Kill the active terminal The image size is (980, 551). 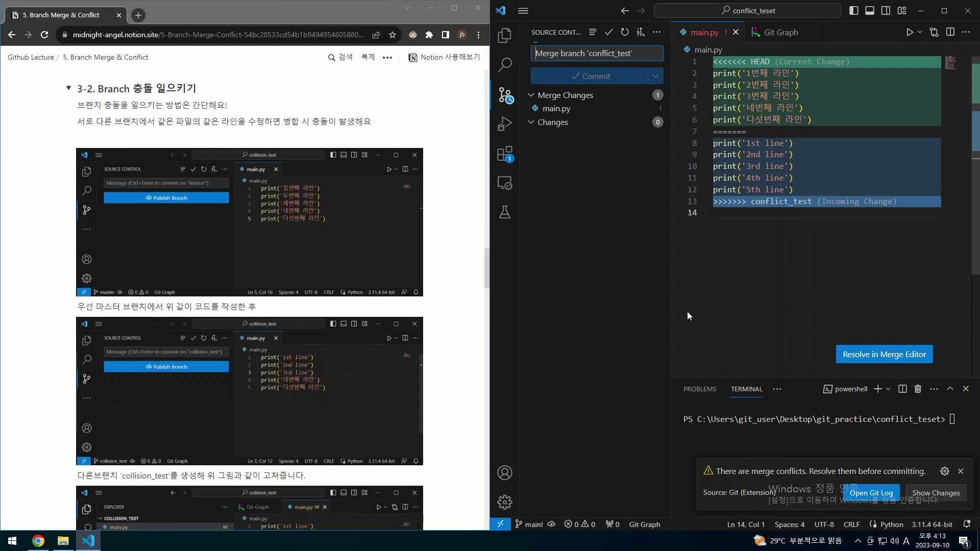917,389
